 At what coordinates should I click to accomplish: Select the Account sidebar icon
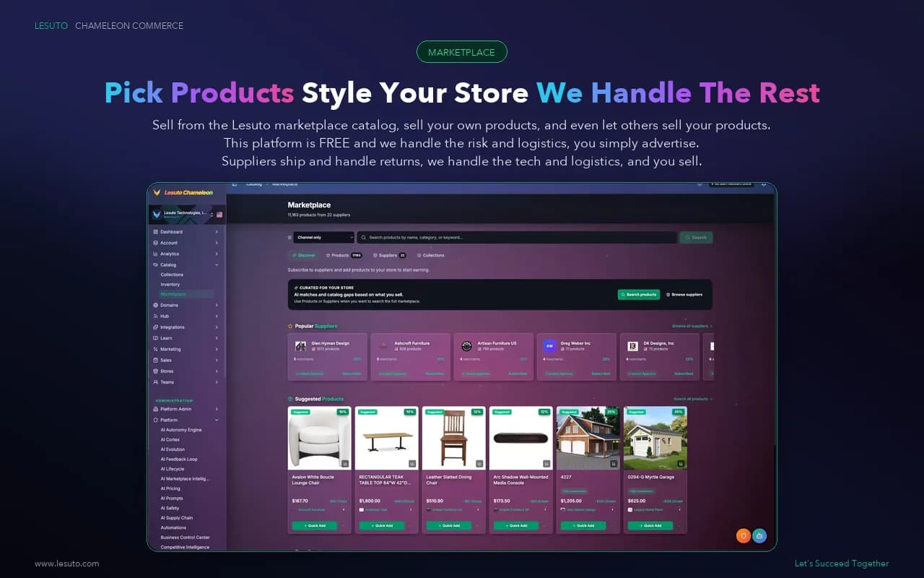(155, 243)
